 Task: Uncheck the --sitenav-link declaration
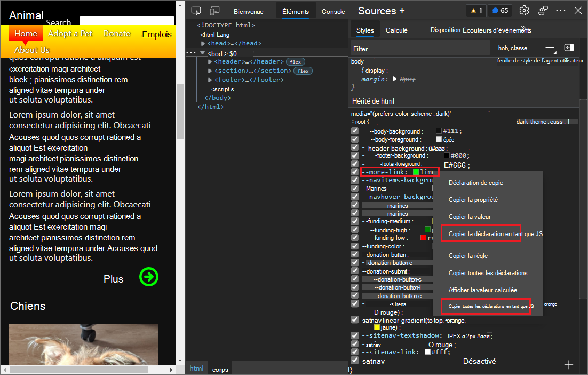tap(355, 351)
